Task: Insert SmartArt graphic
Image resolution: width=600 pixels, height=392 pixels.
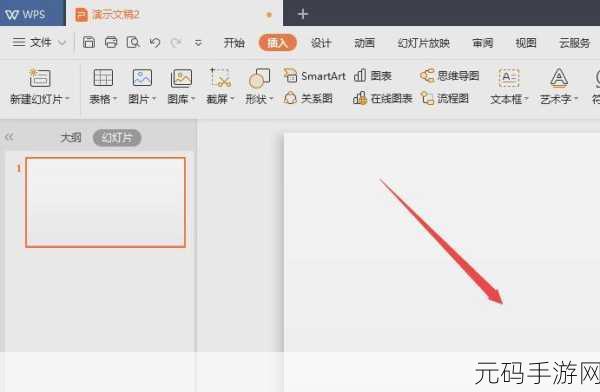Action: 315,76
